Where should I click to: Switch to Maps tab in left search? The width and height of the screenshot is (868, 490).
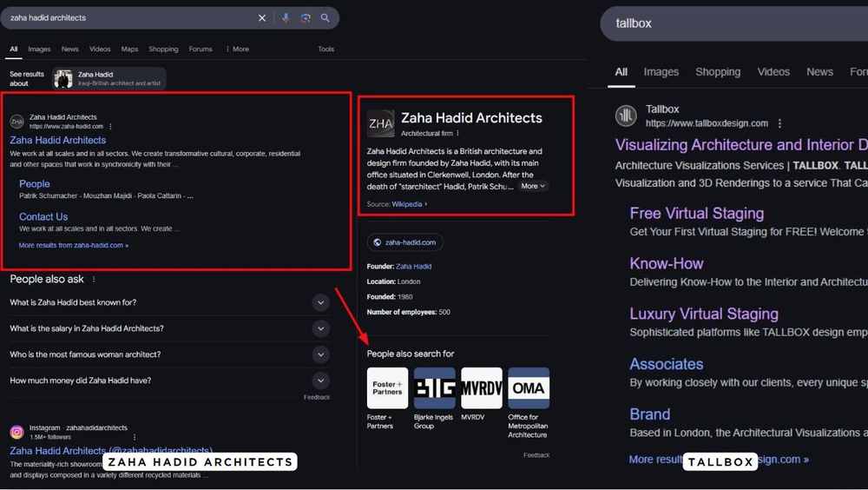pyautogui.click(x=129, y=50)
